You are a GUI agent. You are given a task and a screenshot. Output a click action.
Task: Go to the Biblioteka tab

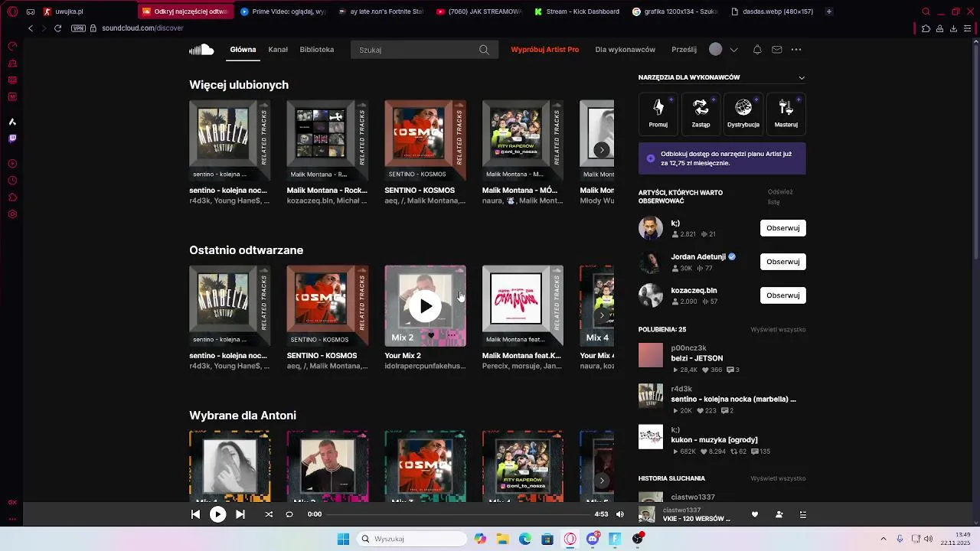click(317, 50)
